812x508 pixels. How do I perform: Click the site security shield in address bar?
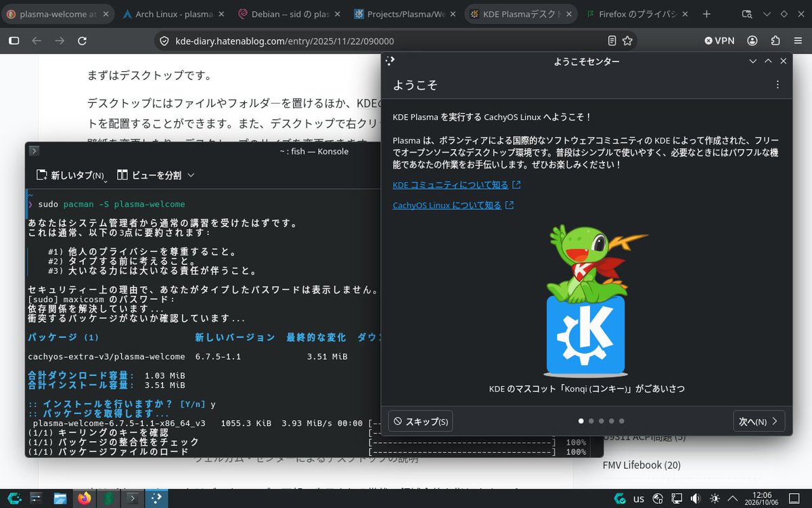click(163, 41)
